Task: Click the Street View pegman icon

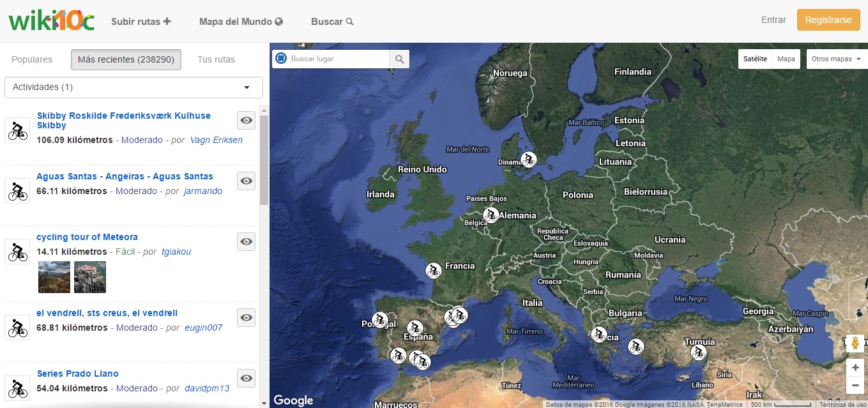Action: pos(855,344)
